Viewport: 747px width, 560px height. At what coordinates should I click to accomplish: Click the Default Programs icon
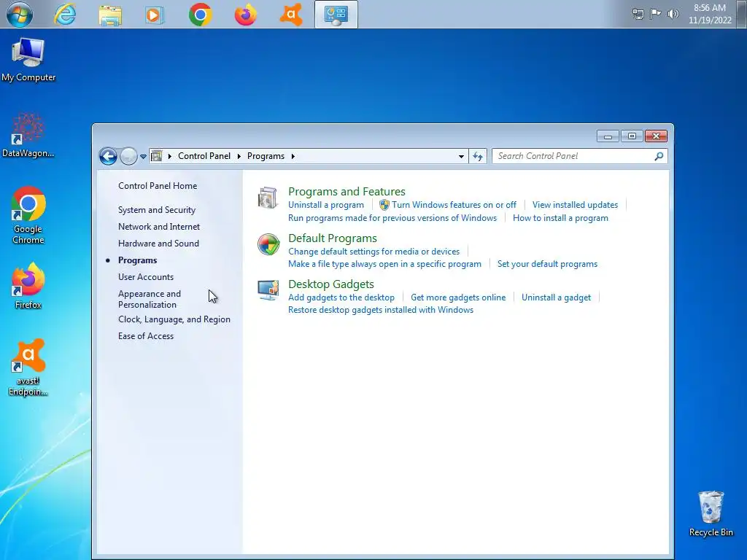pos(268,244)
